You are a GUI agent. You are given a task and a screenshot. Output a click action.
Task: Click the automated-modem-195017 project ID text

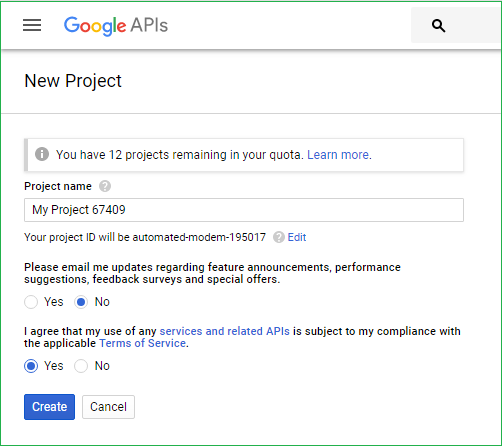pyautogui.click(x=199, y=237)
